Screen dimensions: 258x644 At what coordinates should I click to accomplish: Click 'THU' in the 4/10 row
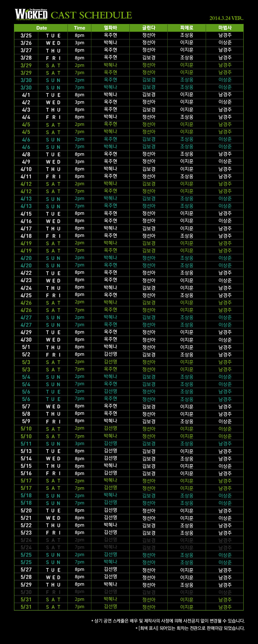[53, 169]
